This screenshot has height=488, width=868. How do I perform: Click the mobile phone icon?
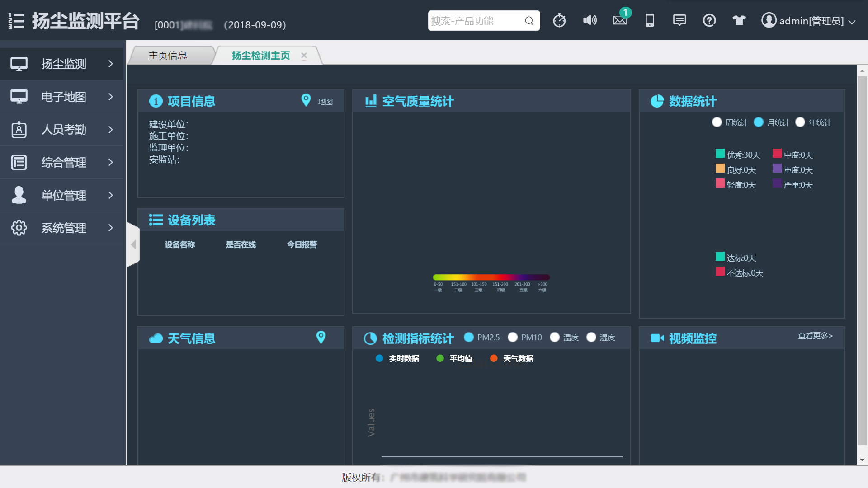point(650,20)
